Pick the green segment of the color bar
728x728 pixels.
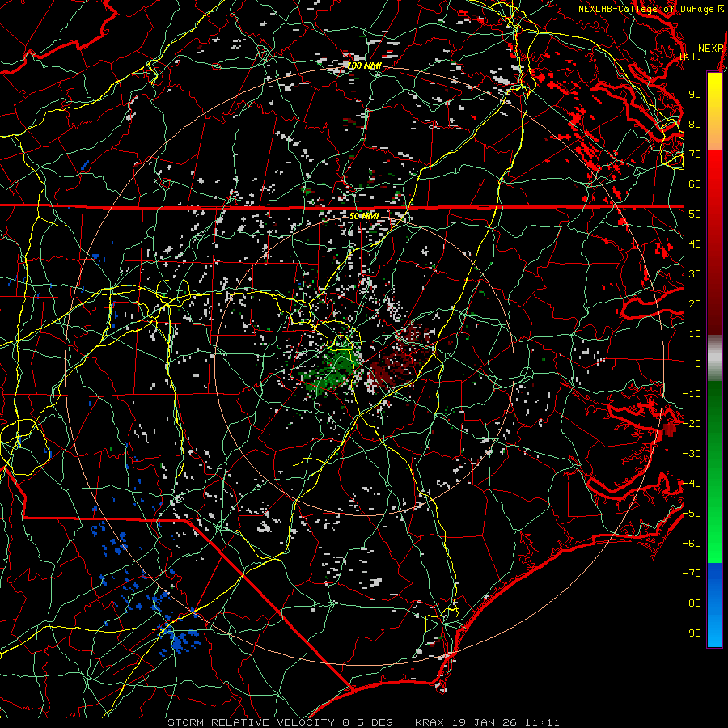[714, 472]
